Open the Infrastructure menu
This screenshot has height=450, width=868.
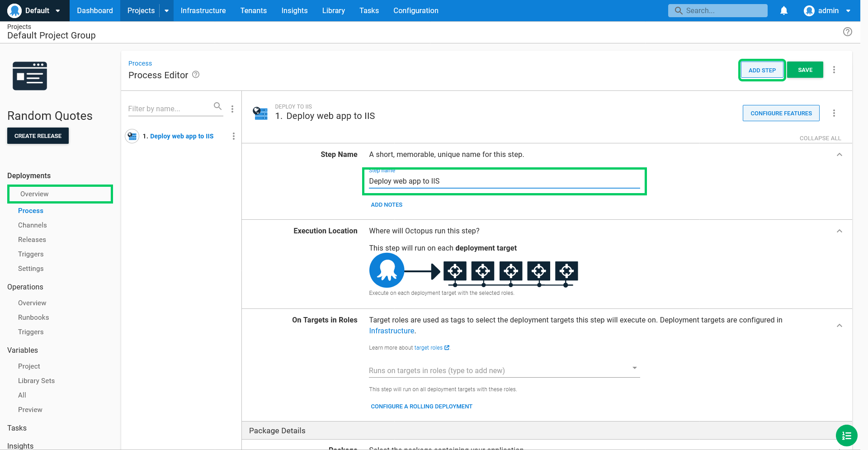203,10
